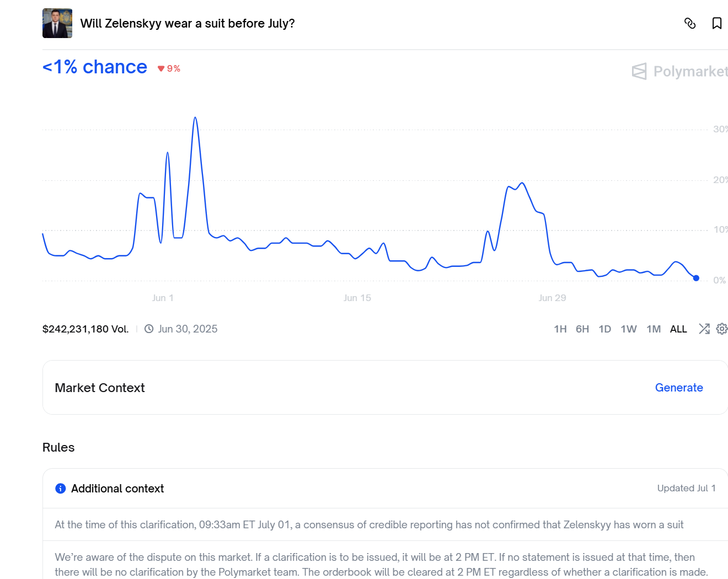This screenshot has width=728, height=579.
Task: Click the clock icon by end date
Action: pos(149,329)
